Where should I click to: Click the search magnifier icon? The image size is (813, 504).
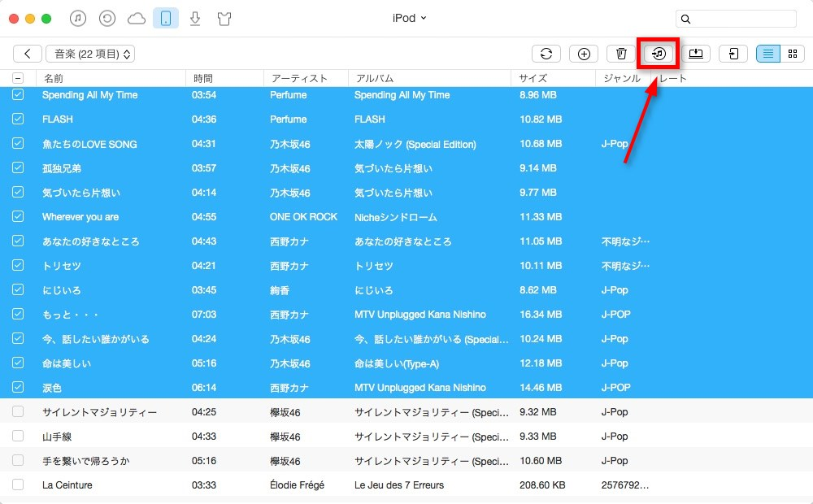(x=685, y=20)
